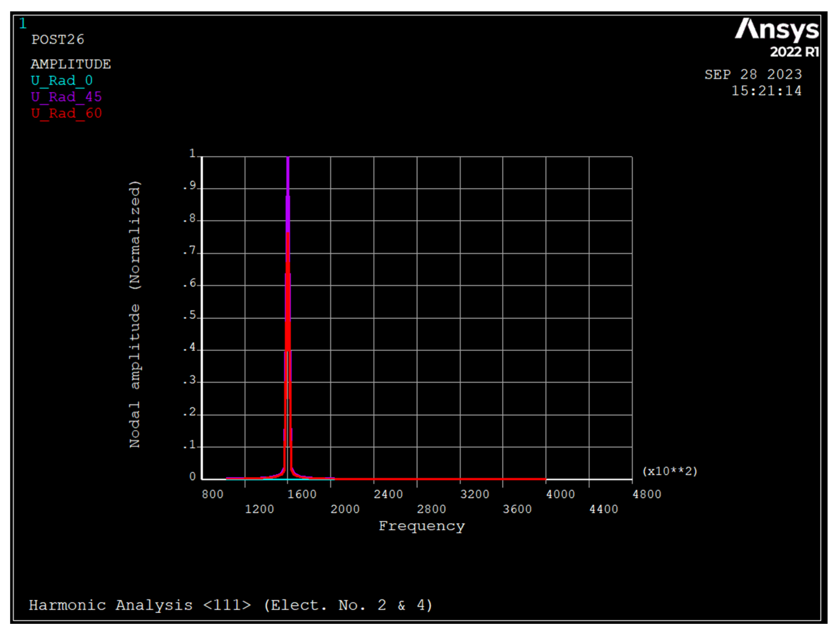Click the AMPLITUDE label
Screen dimensions: 840x636
click(70, 64)
